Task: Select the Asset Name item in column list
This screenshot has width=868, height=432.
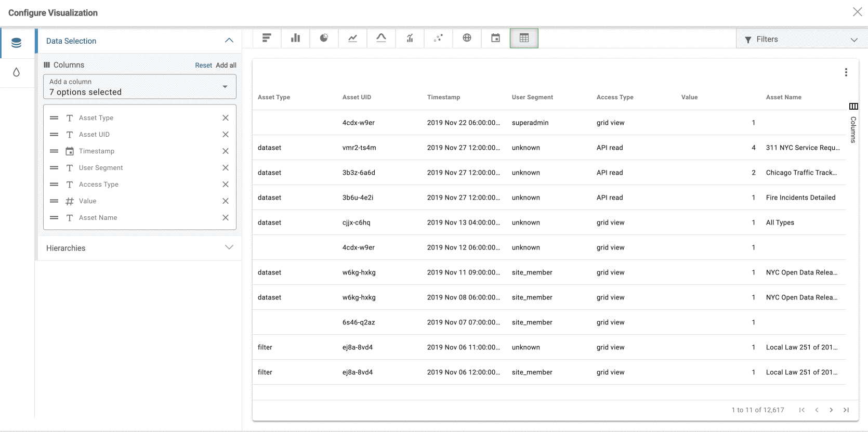Action: click(x=98, y=218)
